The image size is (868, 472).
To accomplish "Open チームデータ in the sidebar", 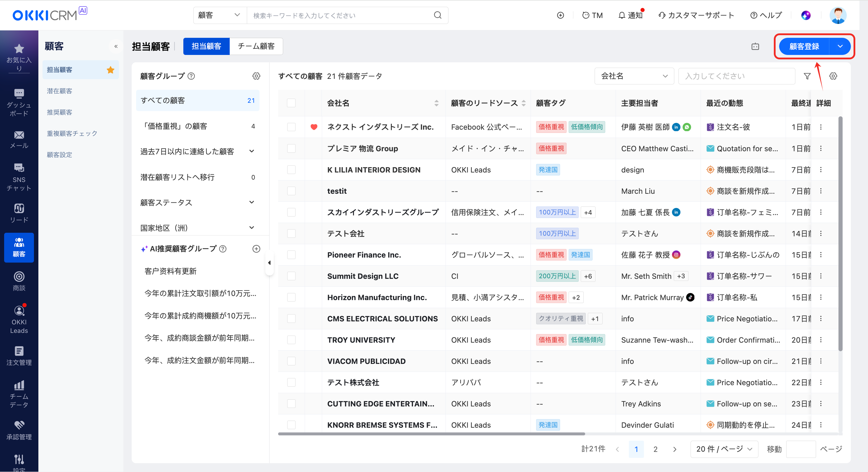I will click(x=19, y=394).
